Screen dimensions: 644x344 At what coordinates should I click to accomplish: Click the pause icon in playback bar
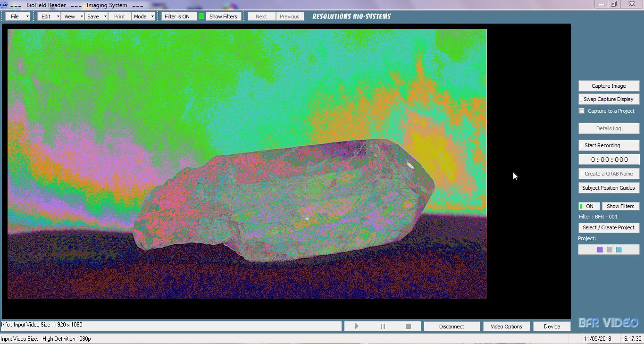pyautogui.click(x=383, y=326)
